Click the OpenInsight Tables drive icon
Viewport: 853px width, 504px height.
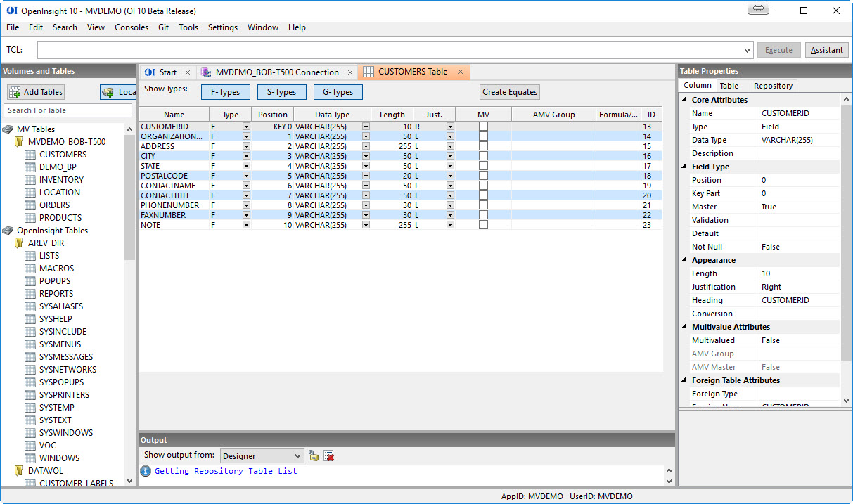[8, 231]
